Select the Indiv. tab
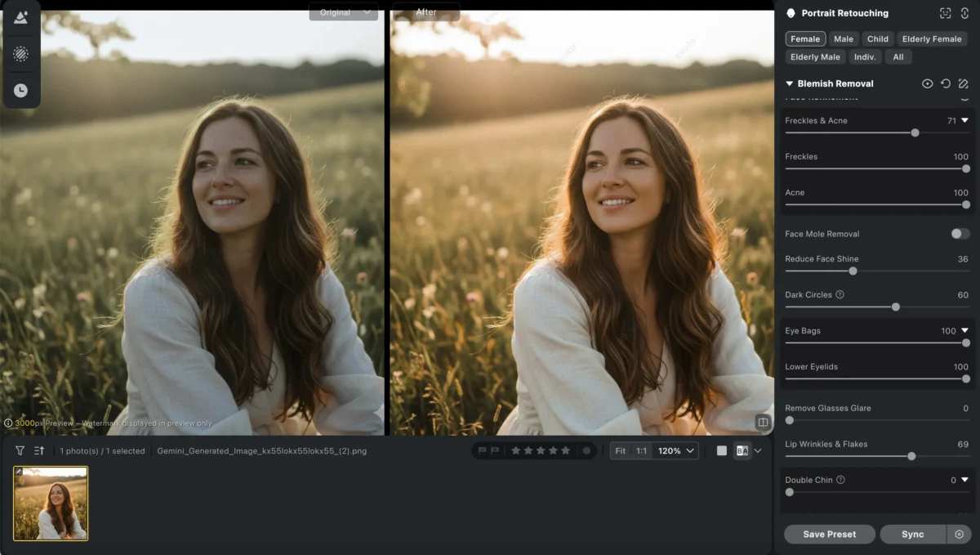The image size is (980, 555). (x=865, y=57)
